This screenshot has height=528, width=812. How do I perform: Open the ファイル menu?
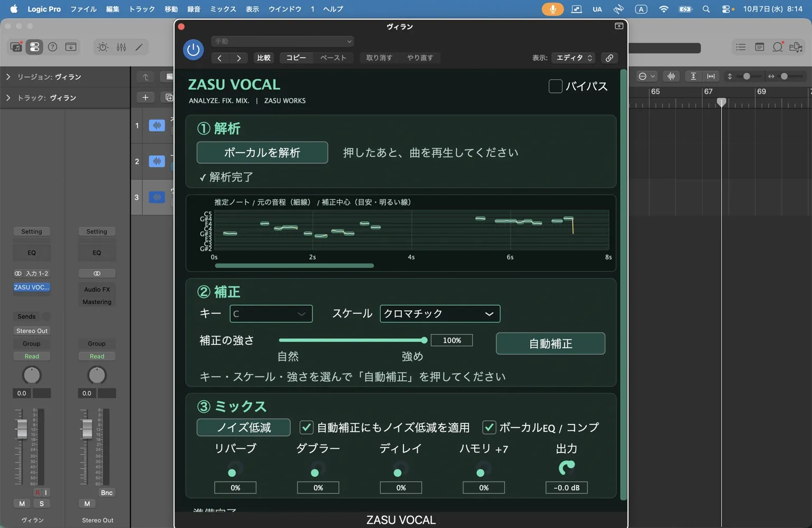84,9
